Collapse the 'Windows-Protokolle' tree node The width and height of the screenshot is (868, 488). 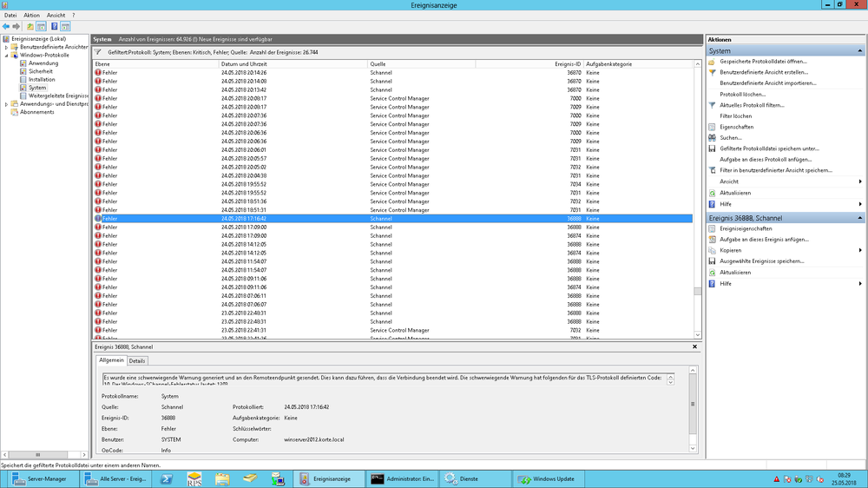point(6,55)
